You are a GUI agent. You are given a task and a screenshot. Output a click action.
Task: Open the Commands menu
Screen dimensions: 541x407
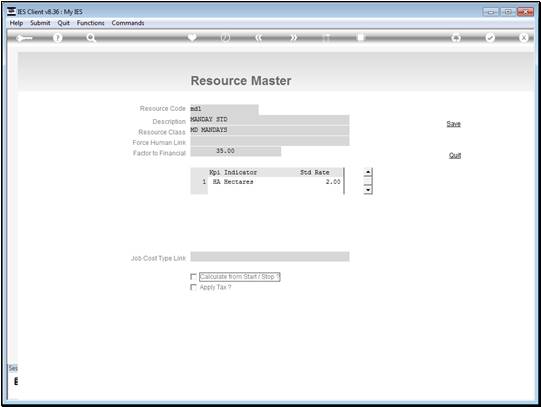click(x=128, y=23)
